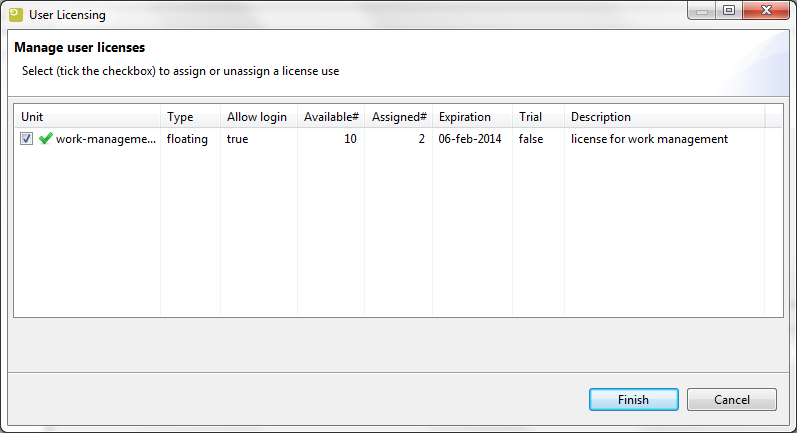Sort by the Unit column header
797x433 pixels.
tap(86, 117)
